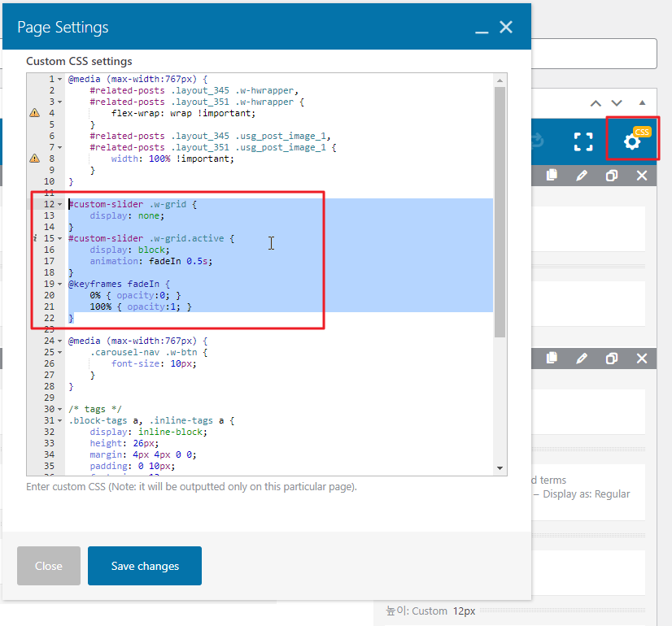The height and width of the screenshot is (626, 672).
Task: Fold .block-tags block at line 31
Action: click(x=60, y=420)
